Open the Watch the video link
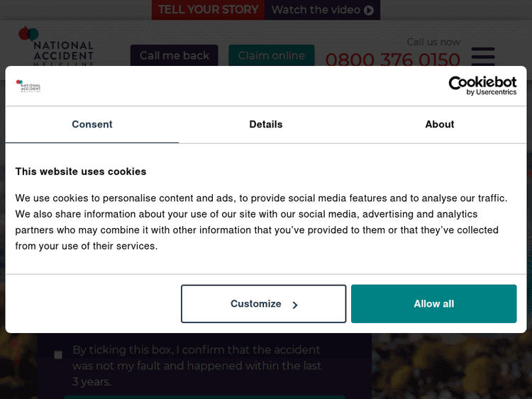532x399 pixels. coord(316,10)
